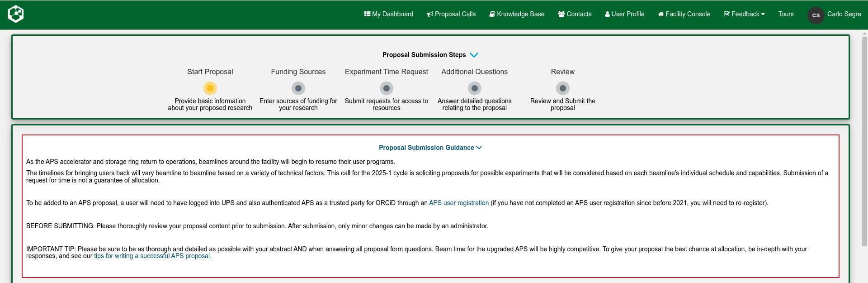Open the Knowledge Base book icon link
The width and height of the screenshot is (868, 283).
(517, 14)
